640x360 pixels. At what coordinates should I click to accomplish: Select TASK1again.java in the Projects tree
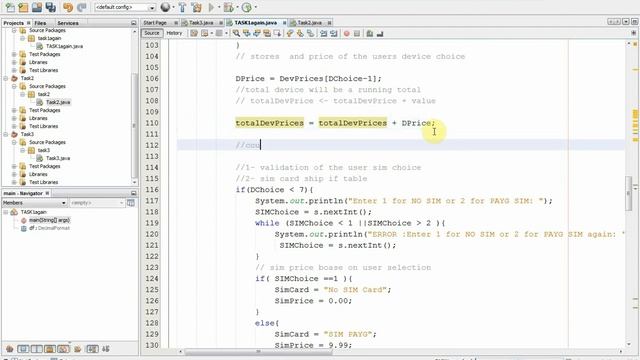click(x=64, y=46)
